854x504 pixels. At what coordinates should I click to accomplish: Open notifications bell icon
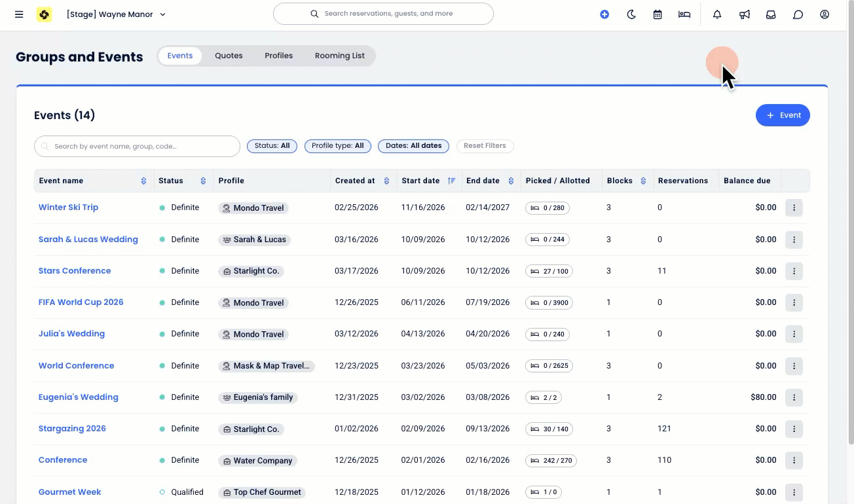click(x=717, y=14)
